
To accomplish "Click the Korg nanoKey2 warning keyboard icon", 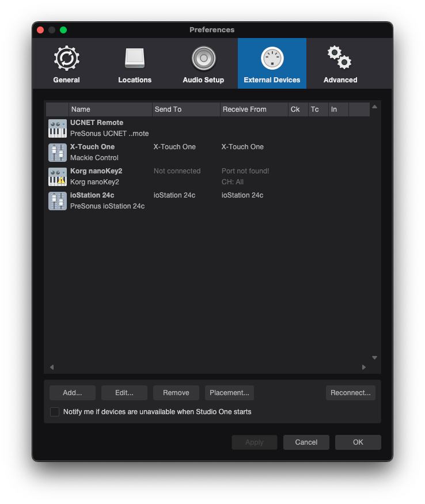I will point(58,176).
